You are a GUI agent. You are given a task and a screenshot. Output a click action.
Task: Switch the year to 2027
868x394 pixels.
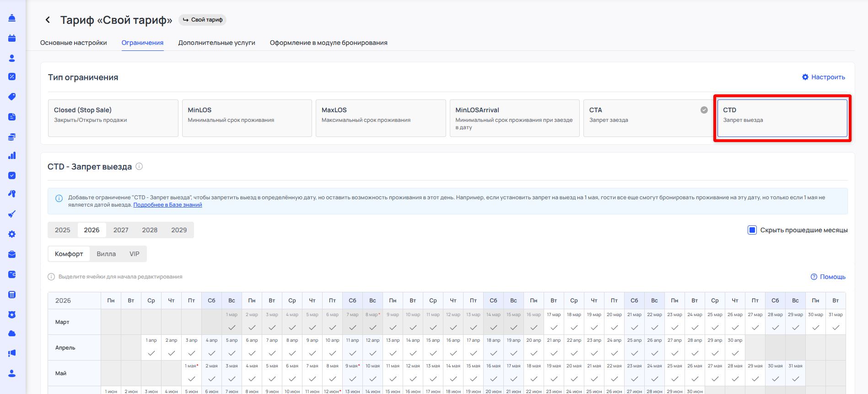(121, 230)
